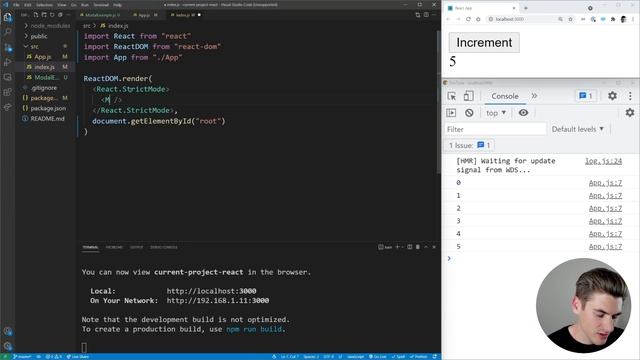
Task: Click the Chrome home icon
Action: click(478, 19)
